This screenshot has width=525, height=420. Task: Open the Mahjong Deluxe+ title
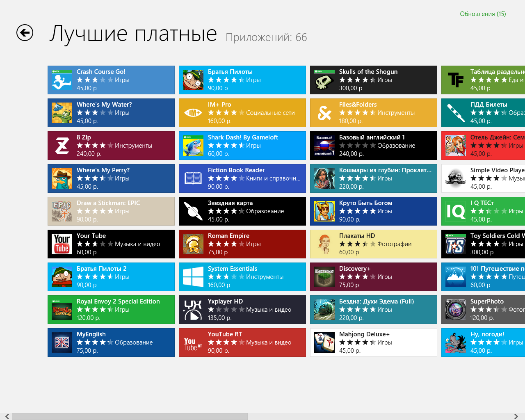(364, 334)
